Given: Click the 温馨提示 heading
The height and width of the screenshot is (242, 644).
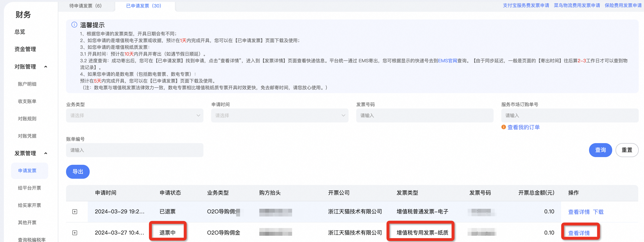Looking at the screenshot, I should click(92, 25).
